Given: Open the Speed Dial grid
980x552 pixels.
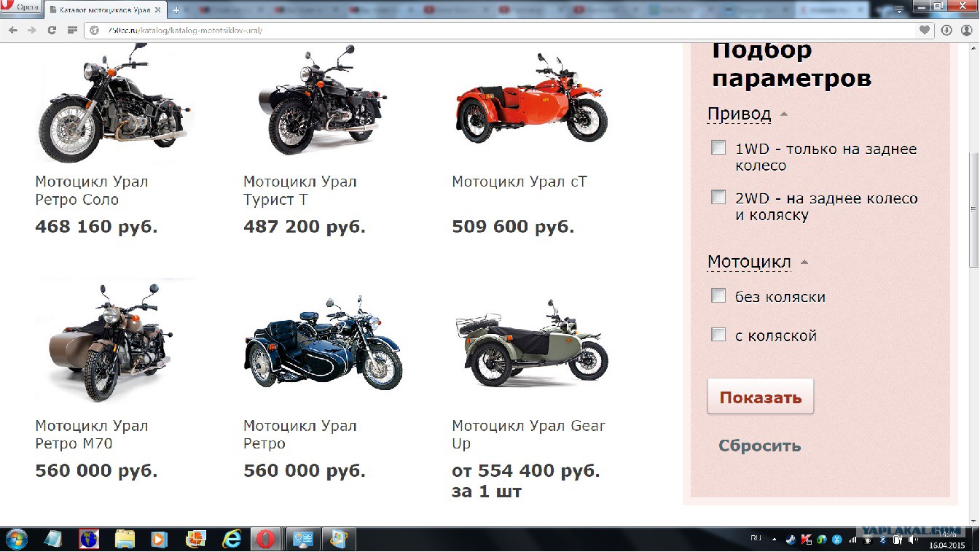Looking at the screenshot, I should pos(71,30).
